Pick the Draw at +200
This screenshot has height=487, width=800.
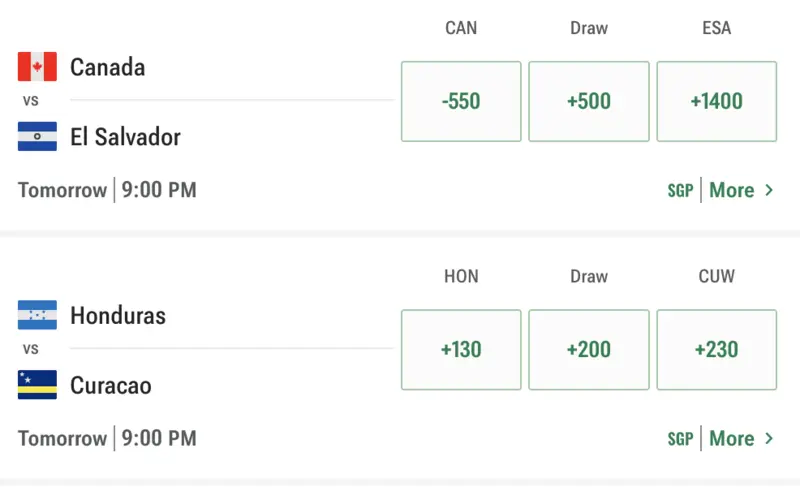pyautogui.click(x=588, y=349)
